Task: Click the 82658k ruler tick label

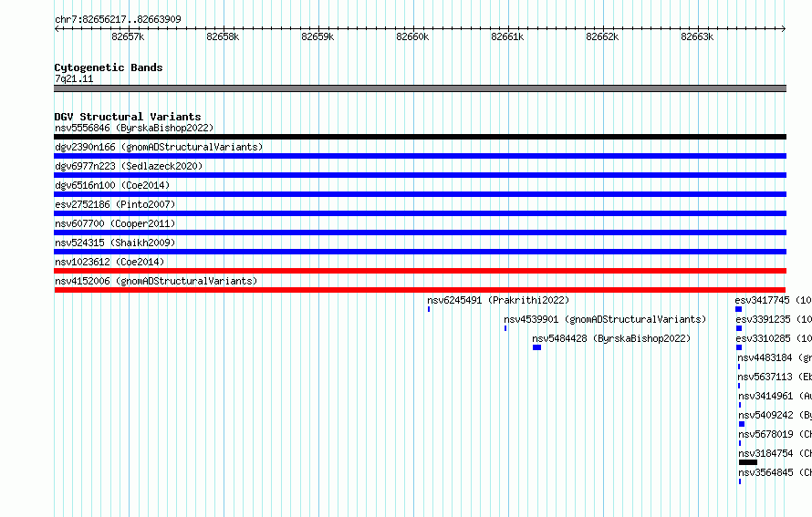Action: [223, 36]
